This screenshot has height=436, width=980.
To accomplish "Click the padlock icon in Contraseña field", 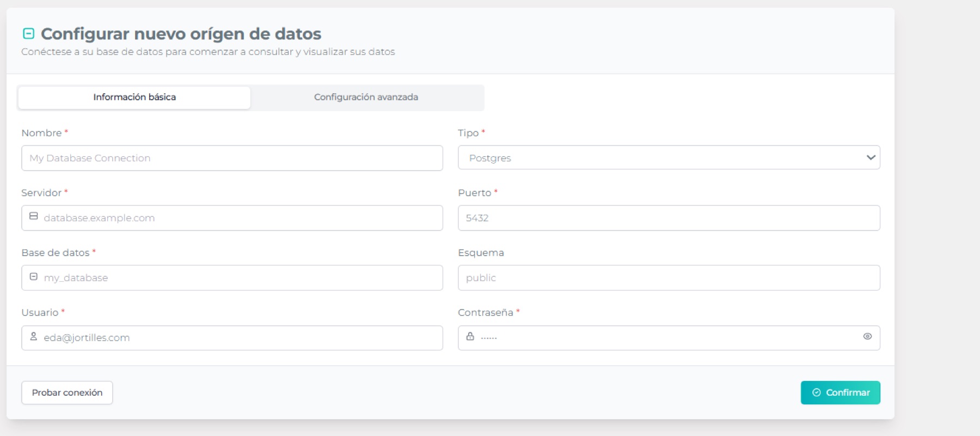I will point(470,337).
